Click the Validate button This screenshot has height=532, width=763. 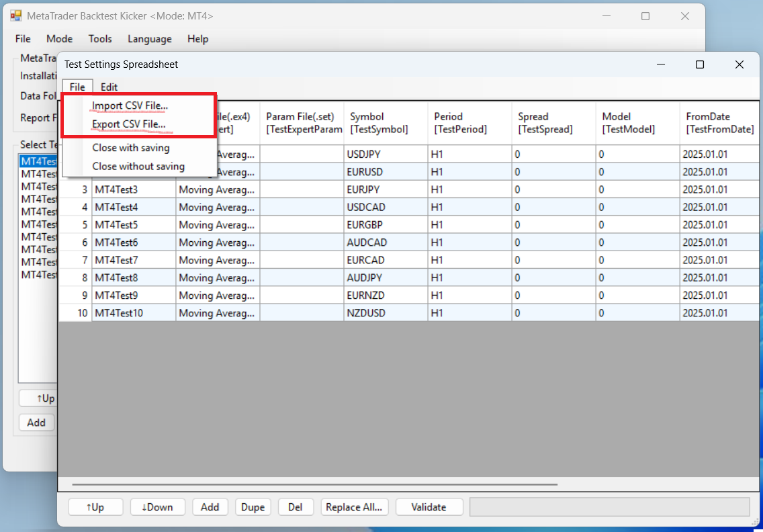click(429, 507)
